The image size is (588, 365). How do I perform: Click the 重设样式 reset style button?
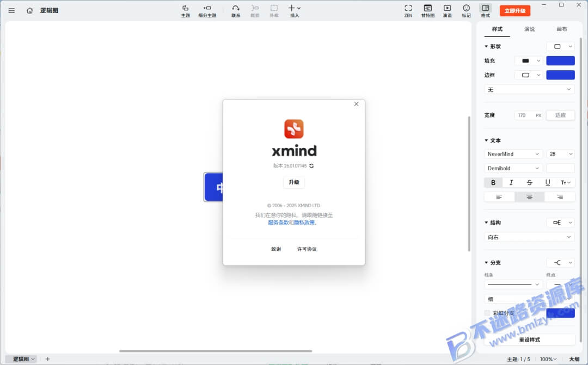click(529, 339)
